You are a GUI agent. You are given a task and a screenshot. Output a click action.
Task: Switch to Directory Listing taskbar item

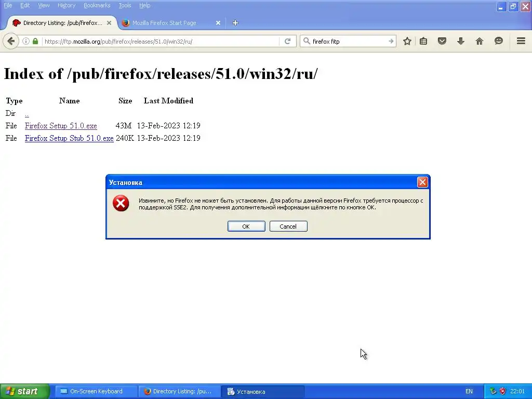[x=179, y=391]
